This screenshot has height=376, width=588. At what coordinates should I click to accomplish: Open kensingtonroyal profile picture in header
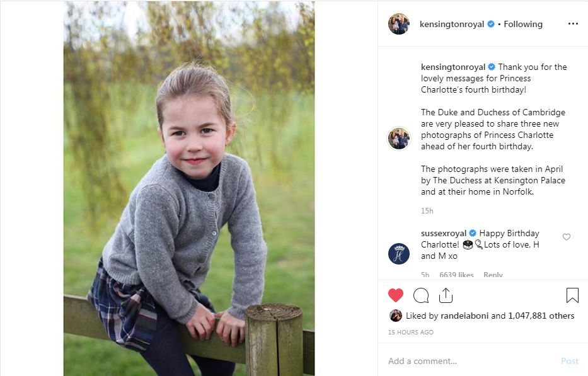(x=398, y=24)
